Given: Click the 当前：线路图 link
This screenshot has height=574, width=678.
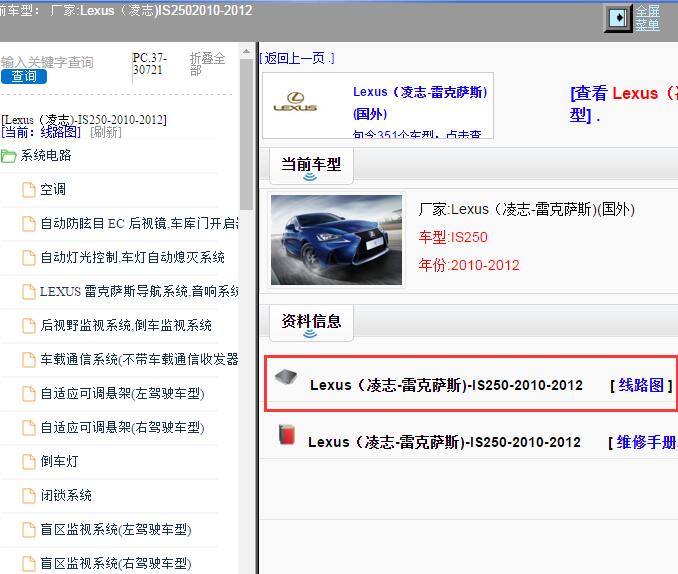Looking at the screenshot, I should (41, 132).
